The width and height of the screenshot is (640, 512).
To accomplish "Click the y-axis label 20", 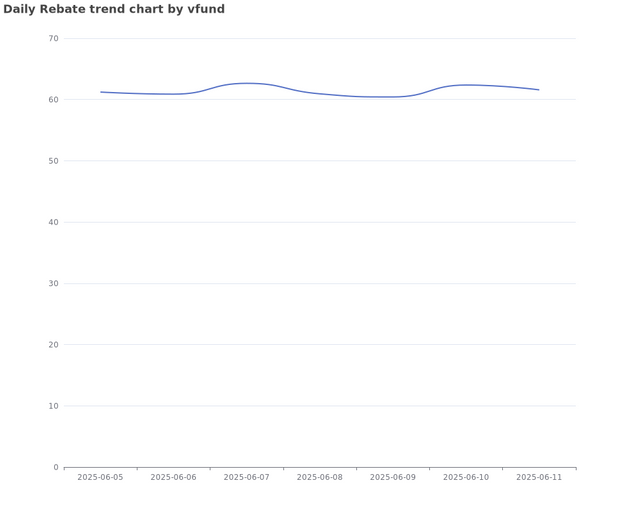I will coord(53,345).
